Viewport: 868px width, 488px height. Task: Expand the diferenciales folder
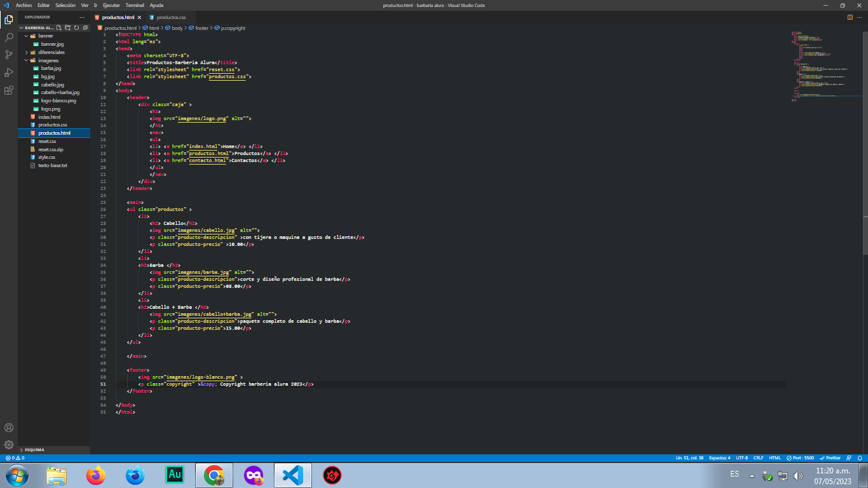coord(51,52)
